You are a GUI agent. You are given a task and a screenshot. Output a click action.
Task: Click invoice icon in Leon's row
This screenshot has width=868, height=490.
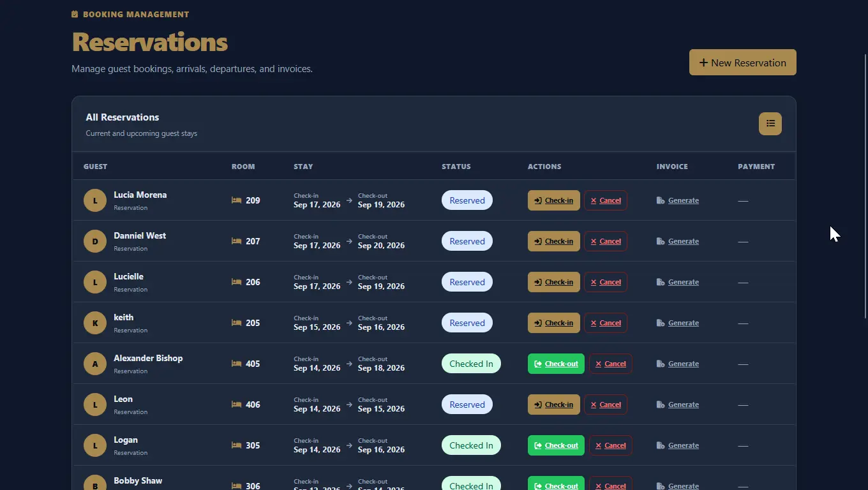point(661,405)
